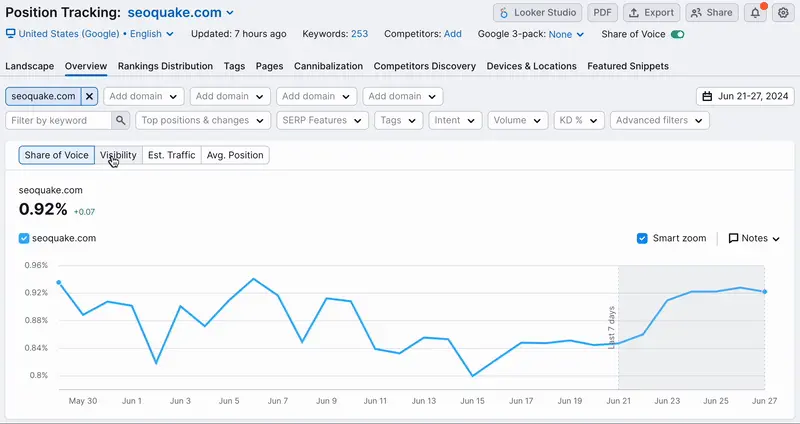The width and height of the screenshot is (800, 424).
Task: Expand the Notes dropdown
Action: (x=754, y=239)
